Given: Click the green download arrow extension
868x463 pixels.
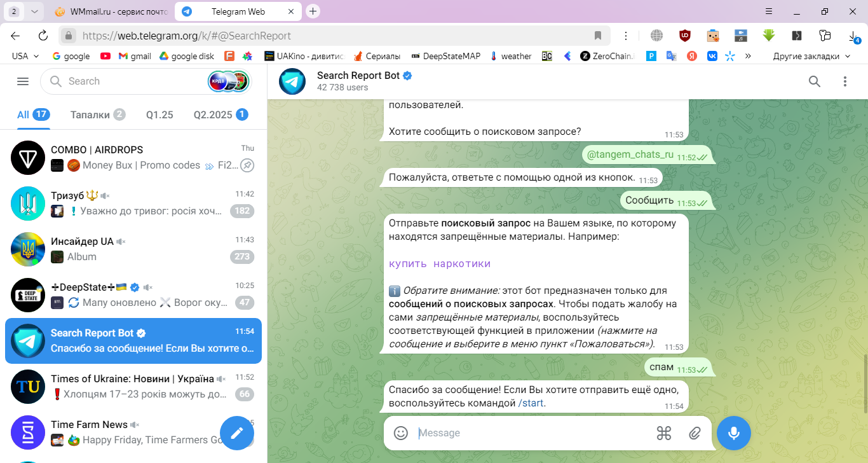Looking at the screenshot, I should tap(769, 36).
